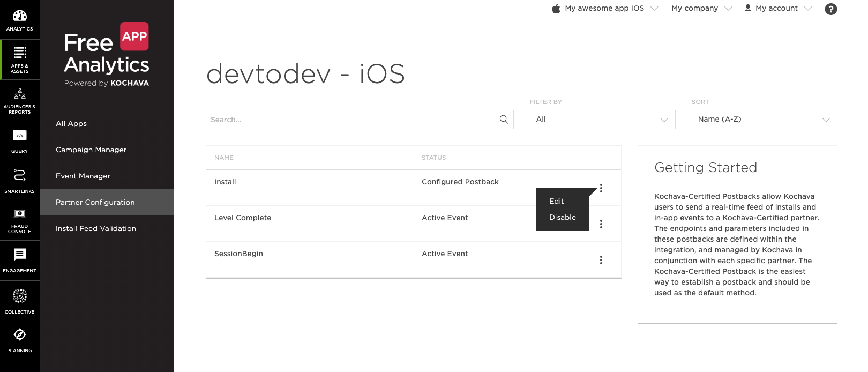Choose Disable from the context menu
The image size is (868, 372).
[x=563, y=217]
